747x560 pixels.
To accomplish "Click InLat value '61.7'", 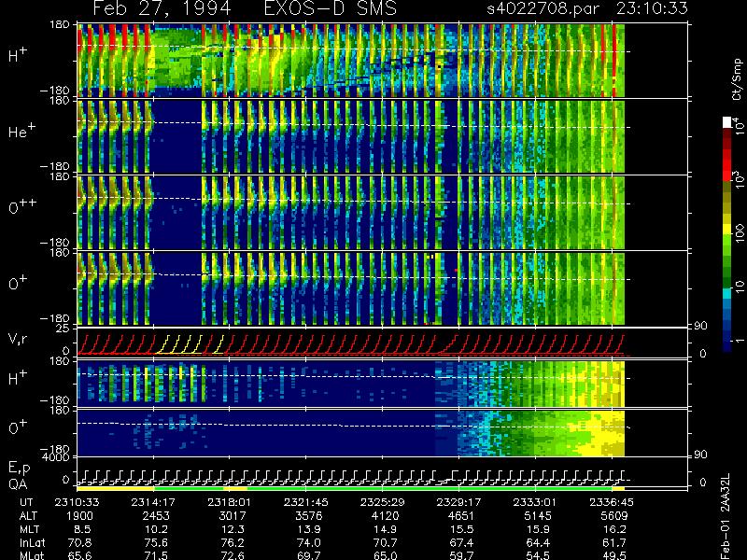I will click(614, 543).
